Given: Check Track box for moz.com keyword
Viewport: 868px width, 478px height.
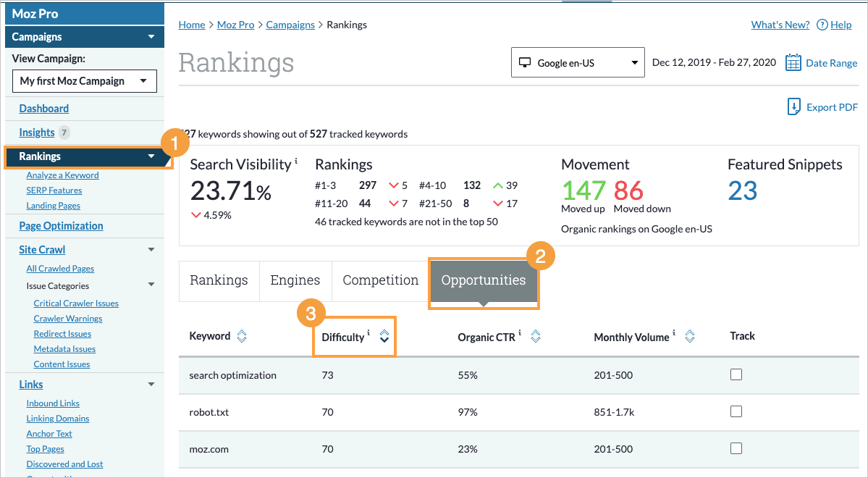Looking at the screenshot, I should coord(736,448).
